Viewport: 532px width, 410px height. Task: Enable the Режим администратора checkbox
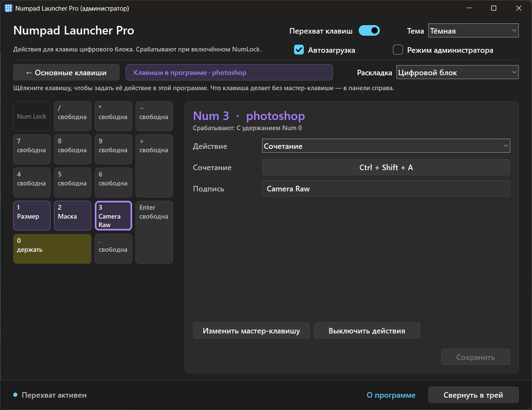point(398,50)
